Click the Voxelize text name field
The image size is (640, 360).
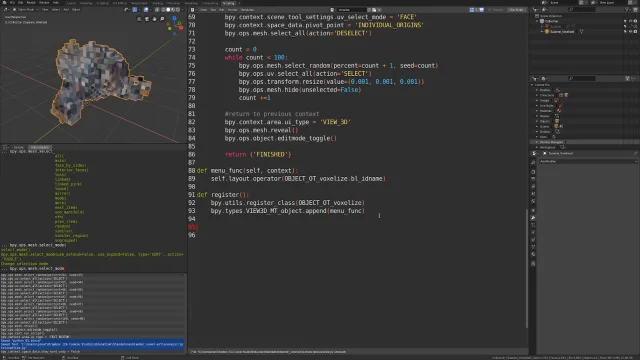[352, 9]
